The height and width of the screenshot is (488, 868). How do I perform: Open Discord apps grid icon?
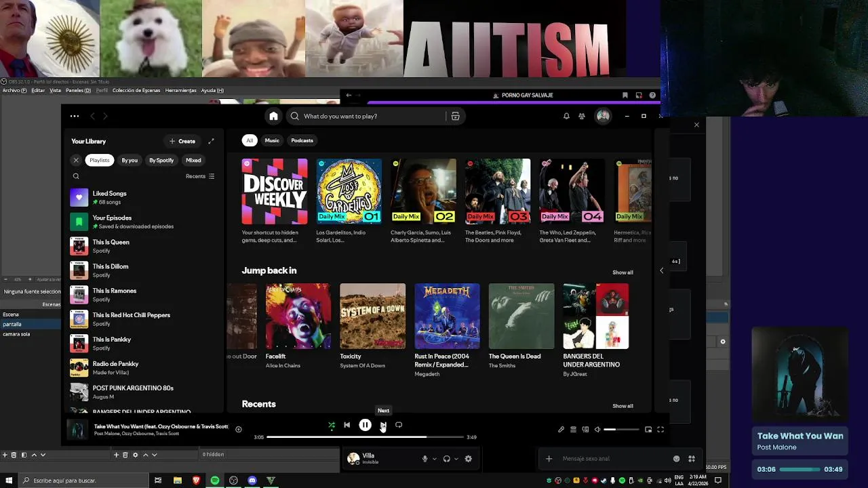coord(692,459)
